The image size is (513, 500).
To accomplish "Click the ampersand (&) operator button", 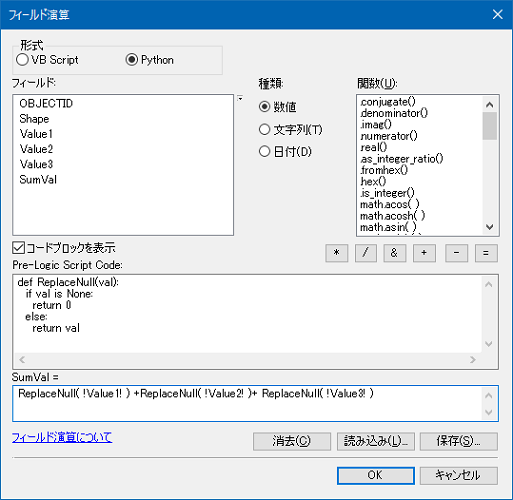I will 395,253.
